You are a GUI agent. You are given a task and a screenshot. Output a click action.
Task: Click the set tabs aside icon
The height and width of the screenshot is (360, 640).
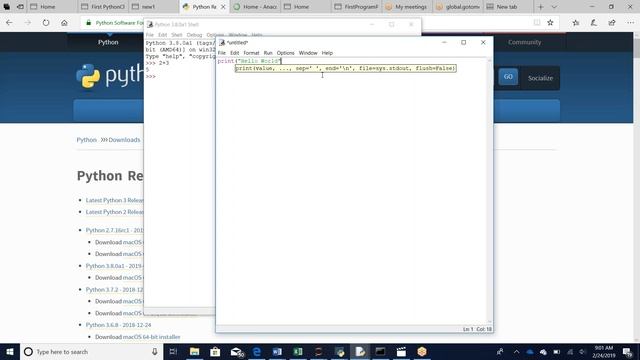click(x=20, y=7)
